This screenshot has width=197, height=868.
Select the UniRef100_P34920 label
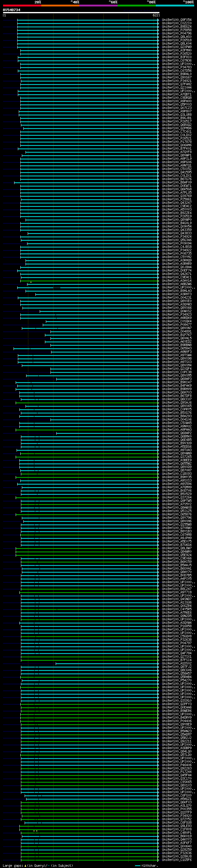(176, 816)
